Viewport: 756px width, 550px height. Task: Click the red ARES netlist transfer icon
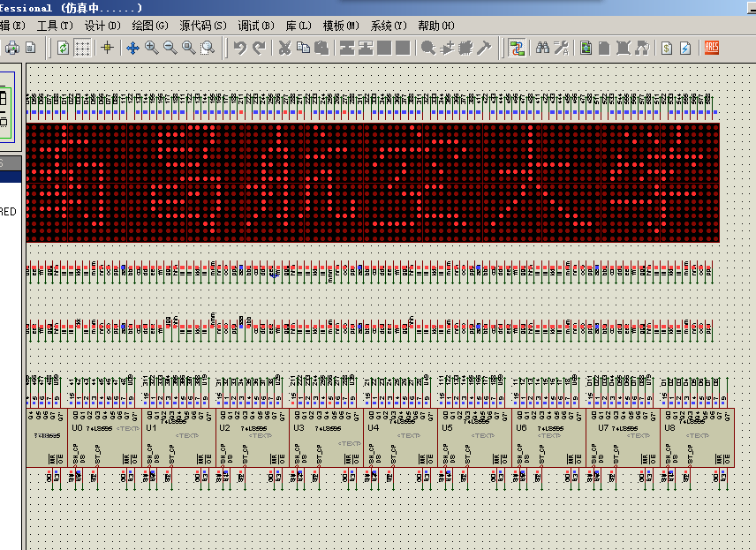pos(712,48)
